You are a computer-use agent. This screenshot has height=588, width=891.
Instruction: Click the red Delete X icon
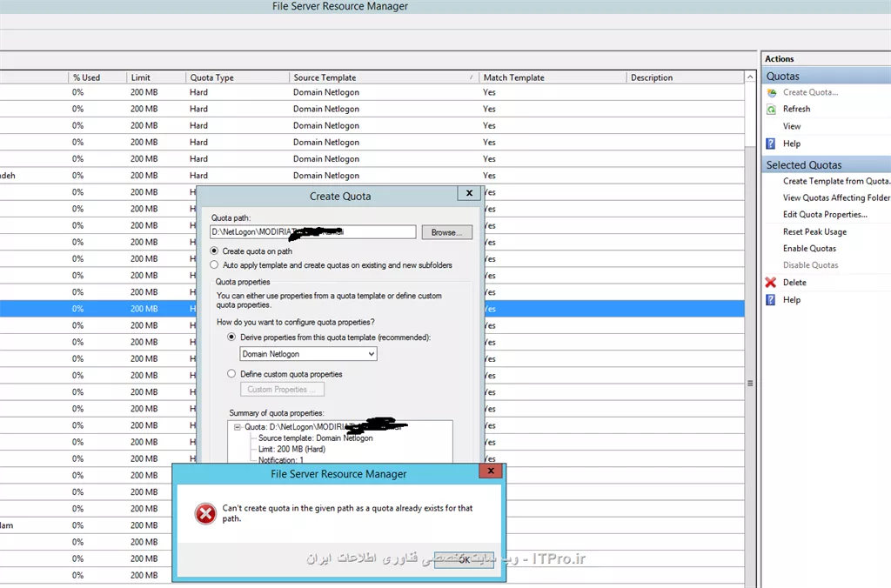coord(771,283)
